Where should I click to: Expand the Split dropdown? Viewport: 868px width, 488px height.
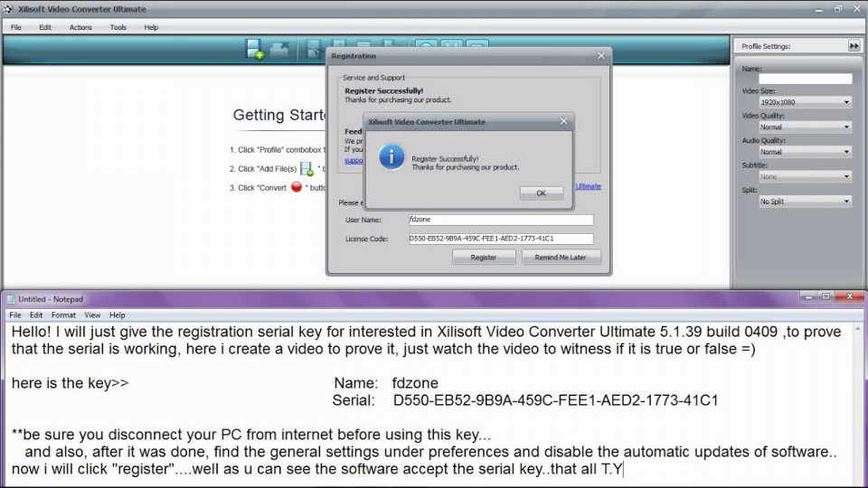point(805,202)
